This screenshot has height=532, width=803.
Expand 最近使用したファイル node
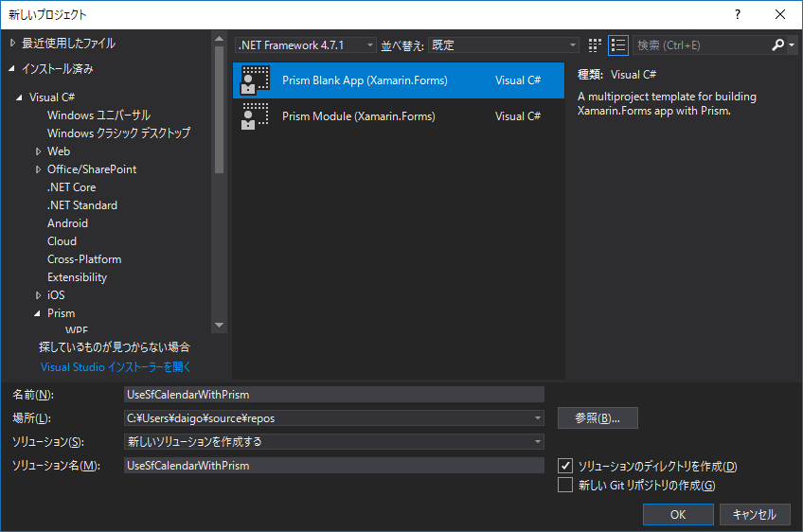13,44
